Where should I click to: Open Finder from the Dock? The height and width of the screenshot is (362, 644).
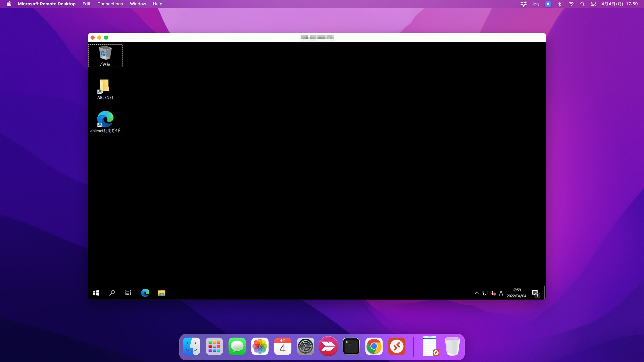[x=192, y=346]
